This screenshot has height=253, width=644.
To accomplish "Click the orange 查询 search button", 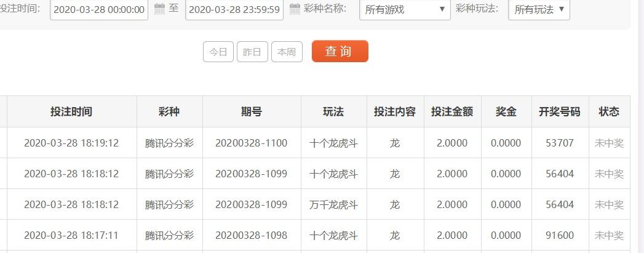I will pyautogui.click(x=340, y=51).
